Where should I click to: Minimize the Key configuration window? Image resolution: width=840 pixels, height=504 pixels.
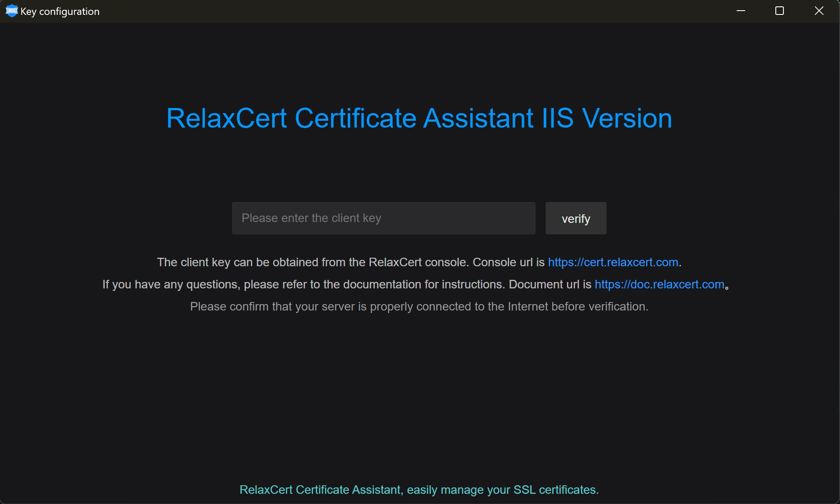[741, 11]
